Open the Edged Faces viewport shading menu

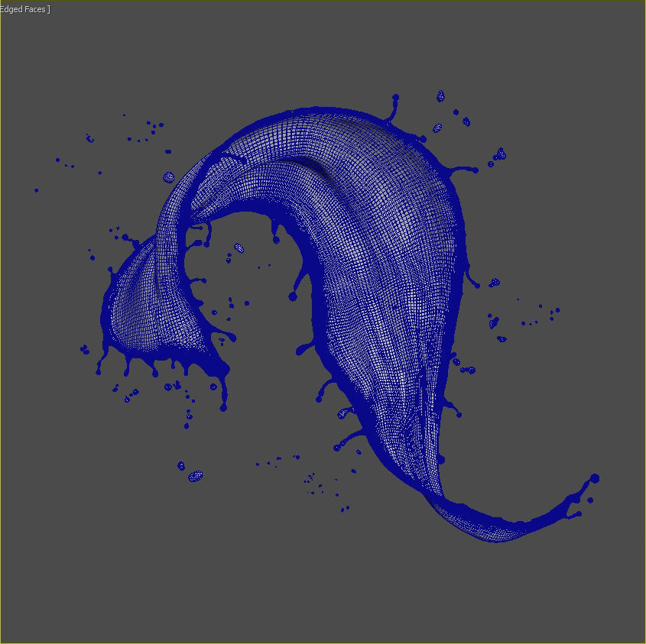[24, 9]
